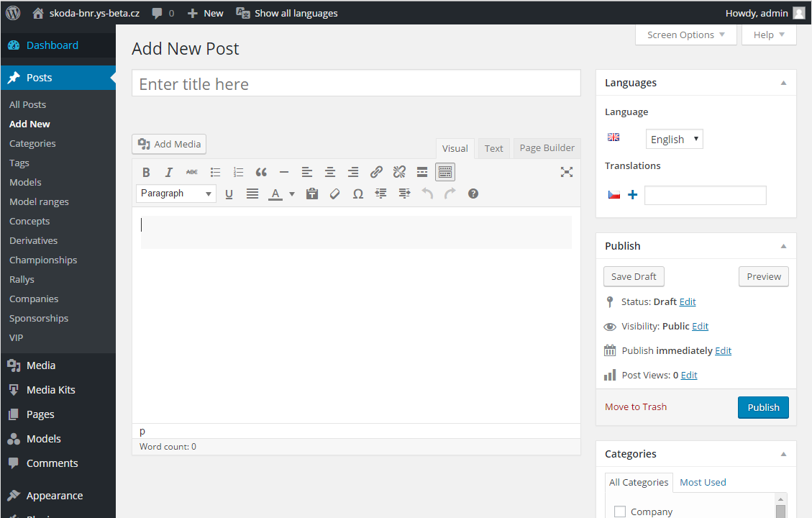Insert a horizontal line
This screenshot has height=518, width=812.
tap(284, 172)
